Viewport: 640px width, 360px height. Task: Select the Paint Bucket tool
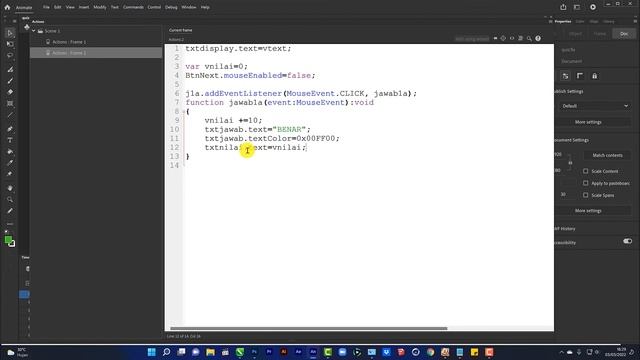[10, 151]
